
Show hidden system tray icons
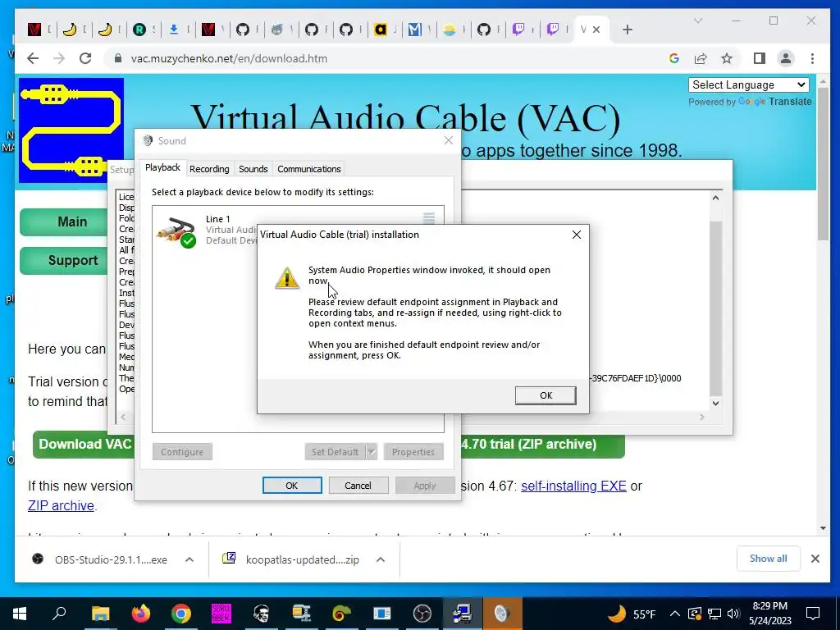coord(675,614)
